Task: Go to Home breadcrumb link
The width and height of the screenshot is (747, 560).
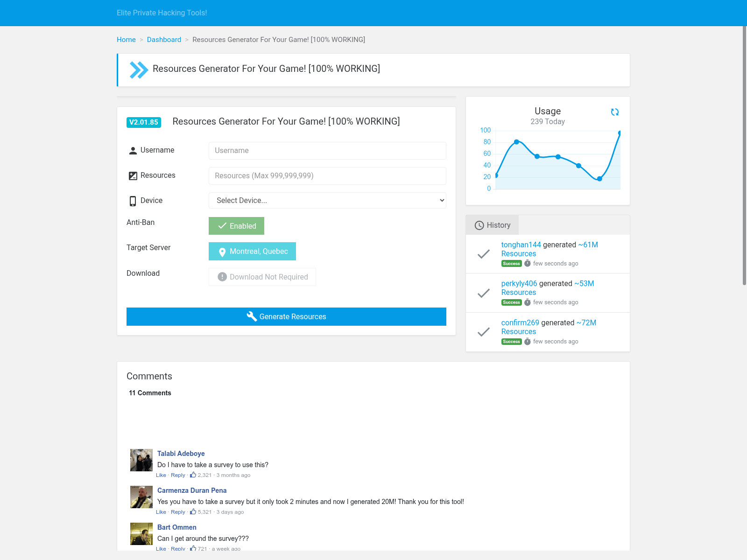Action: click(x=126, y=40)
